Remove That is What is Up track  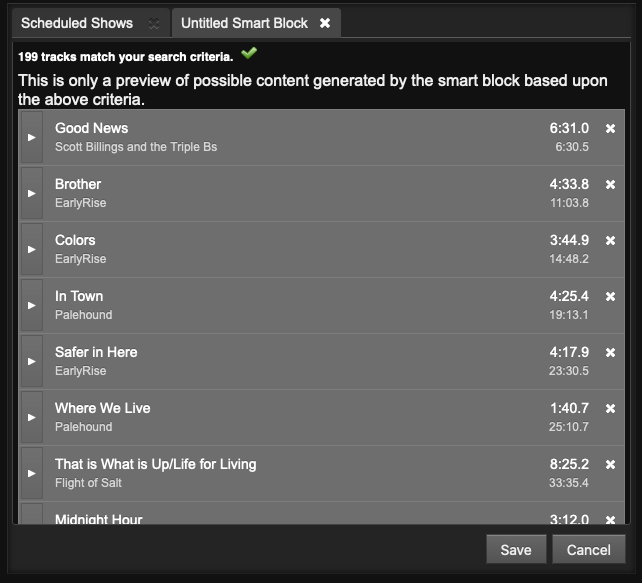(x=610, y=465)
